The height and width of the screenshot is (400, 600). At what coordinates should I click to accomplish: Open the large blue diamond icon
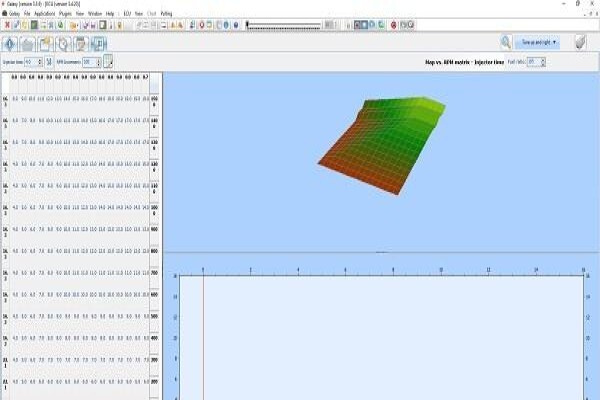(10, 44)
